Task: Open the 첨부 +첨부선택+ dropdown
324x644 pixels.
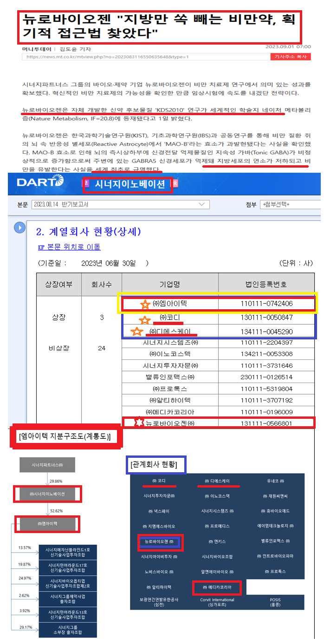Action: 291,204
